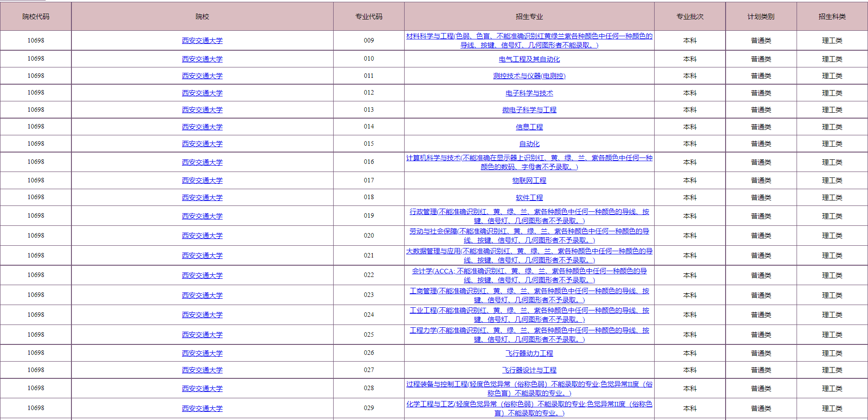Click the 专业代码 column header
This screenshot has height=420, width=868.
point(369,17)
